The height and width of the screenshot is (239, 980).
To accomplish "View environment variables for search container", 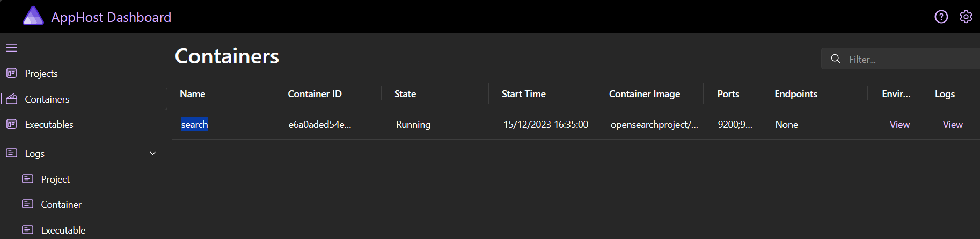I will click(899, 125).
